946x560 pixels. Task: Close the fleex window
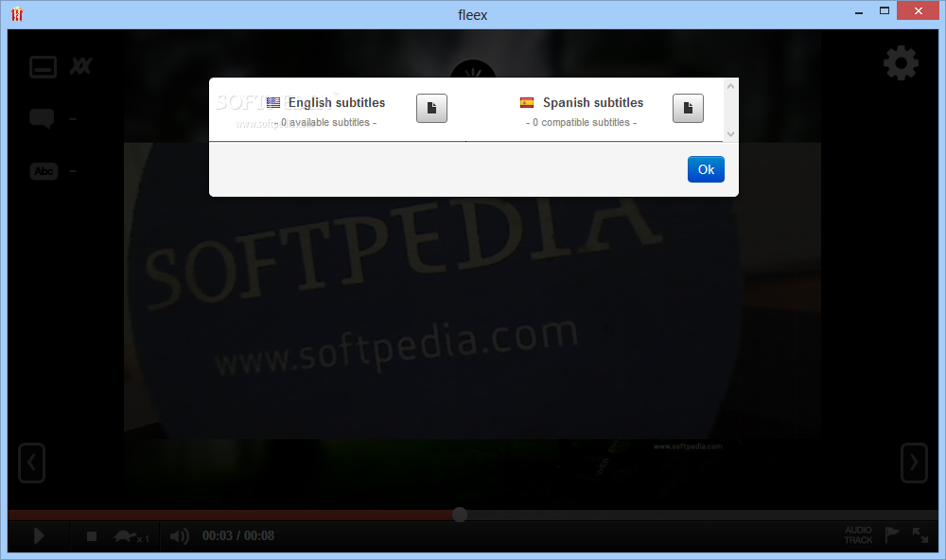coord(918,10)
